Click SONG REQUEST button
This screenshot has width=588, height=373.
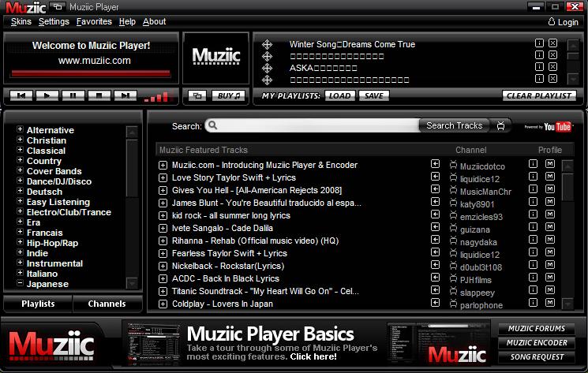point(536,357)
